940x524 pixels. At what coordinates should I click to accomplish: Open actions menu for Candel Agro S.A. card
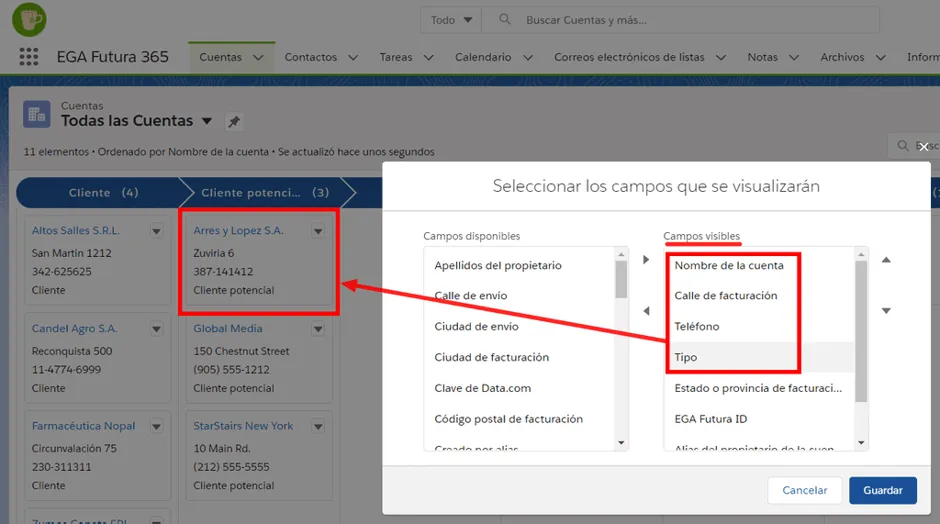click(156, 329)
